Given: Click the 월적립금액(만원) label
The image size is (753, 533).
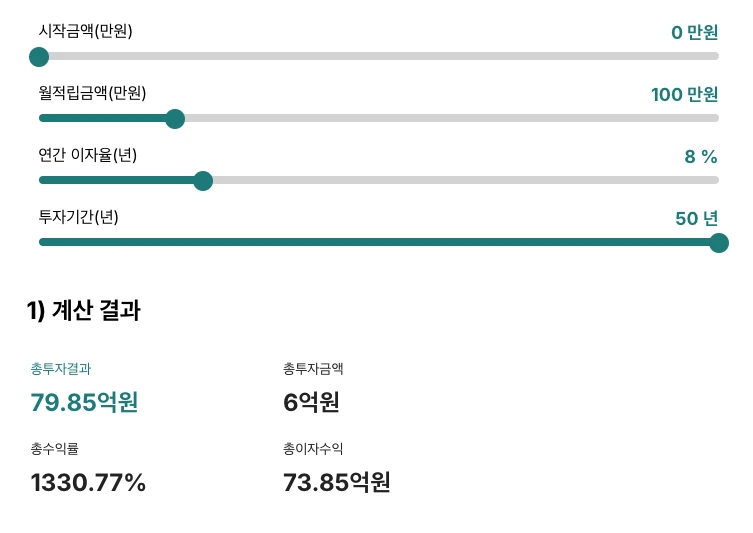Looking at the screenshot, I should [92, 93].
